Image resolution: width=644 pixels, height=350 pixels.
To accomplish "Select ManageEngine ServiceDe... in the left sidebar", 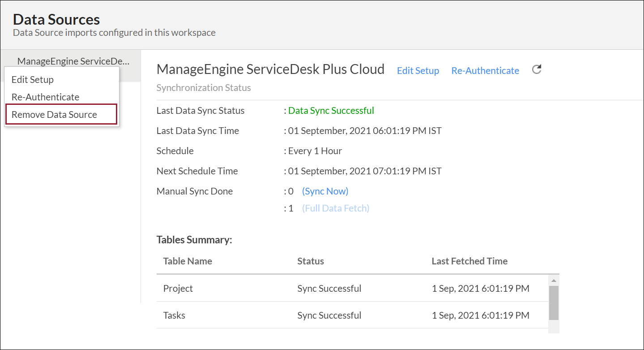I will [73, 61].
